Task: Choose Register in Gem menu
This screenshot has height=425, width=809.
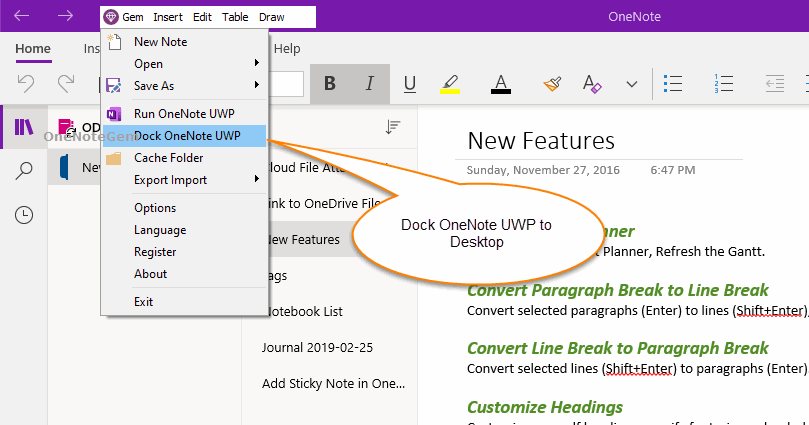Action: point(184,252)
